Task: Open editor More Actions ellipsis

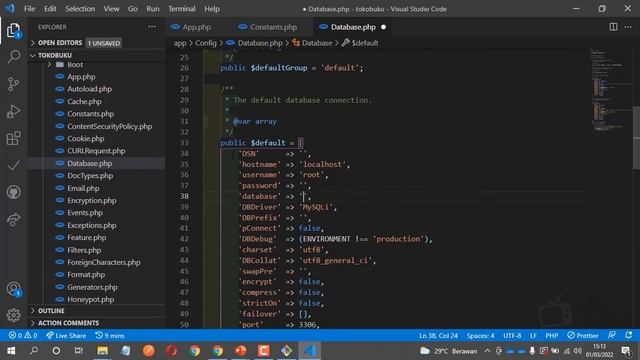Action: pyautogui.click(x=628, y=27)
